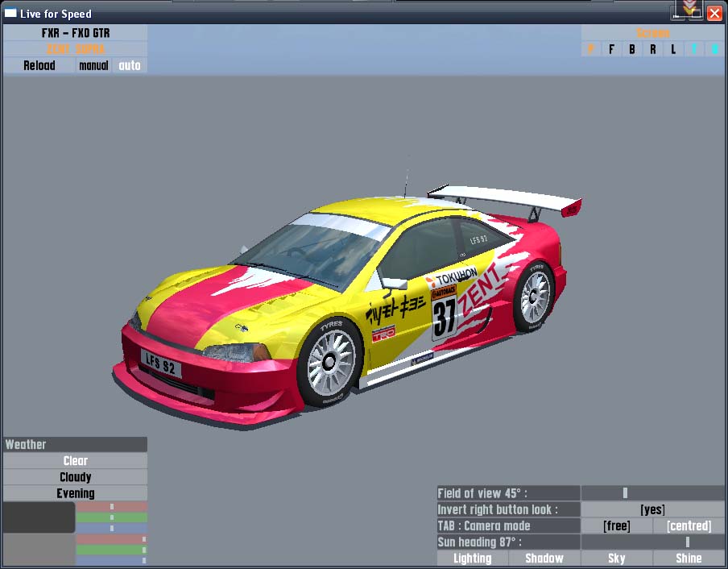Select auto reload mode
The image size is (728, 569).
point(130,65)
